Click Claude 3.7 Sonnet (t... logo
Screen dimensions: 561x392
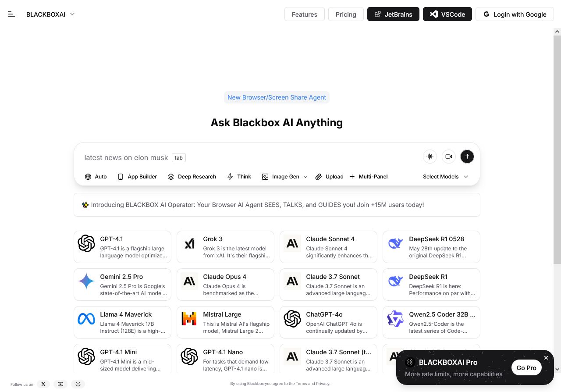point(292,356)
